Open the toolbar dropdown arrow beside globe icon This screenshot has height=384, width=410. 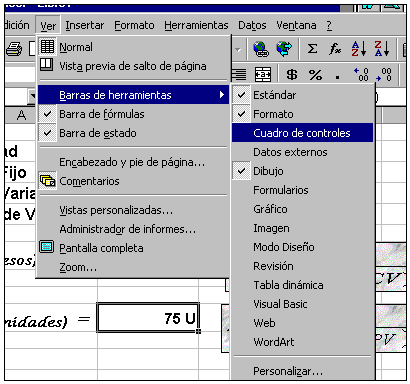(x=238, y=50)
